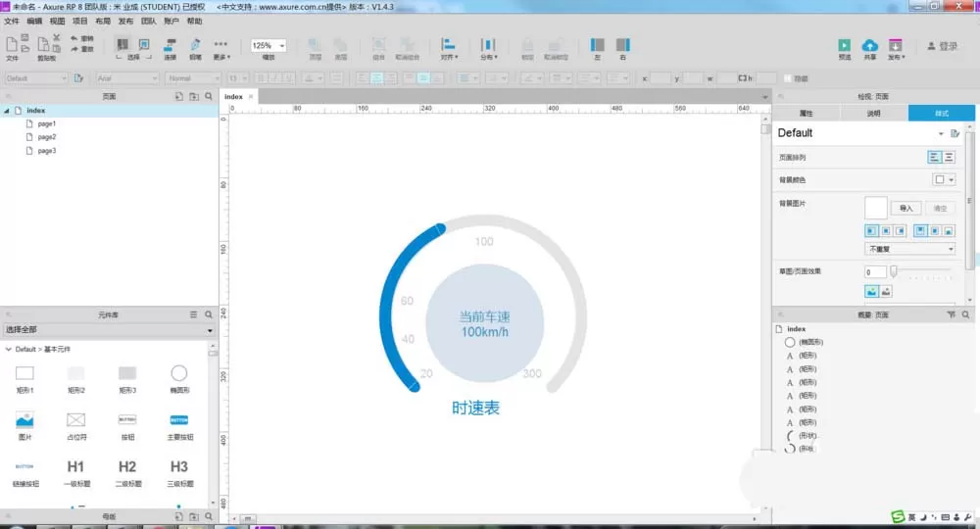
Task: Toggle the sketch effect grayscale image mode
Action: click(x=886, y=292)
